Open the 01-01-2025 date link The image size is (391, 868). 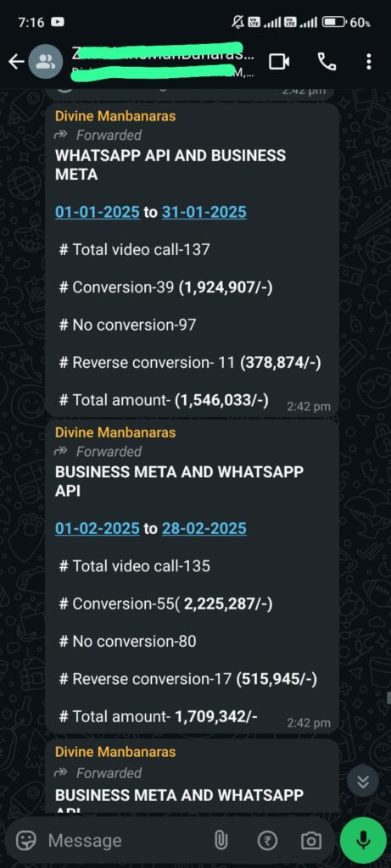tap(98, 212)
